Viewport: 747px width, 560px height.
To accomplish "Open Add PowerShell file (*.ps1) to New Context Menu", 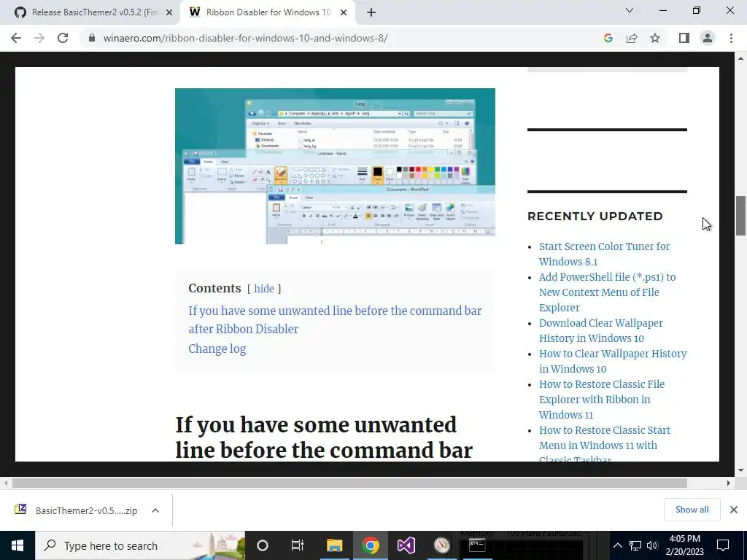I will pos(607,292).
